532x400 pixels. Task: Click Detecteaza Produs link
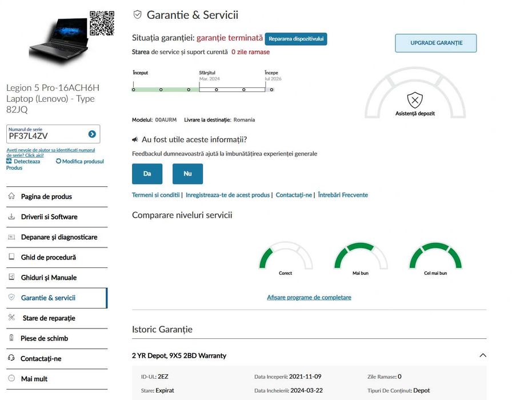[23, 165]
